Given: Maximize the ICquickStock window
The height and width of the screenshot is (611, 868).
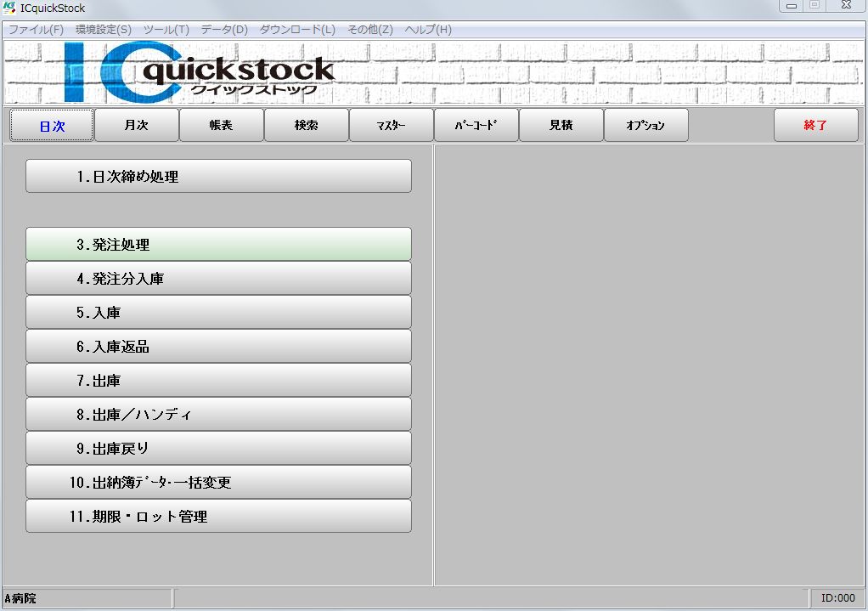Looking at the screenshot, I should [814, 6].
